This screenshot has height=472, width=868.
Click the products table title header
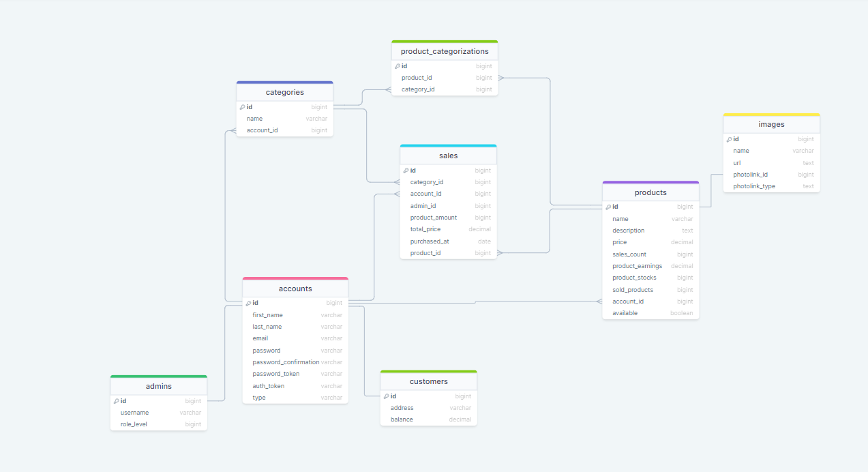click(650, 192)
